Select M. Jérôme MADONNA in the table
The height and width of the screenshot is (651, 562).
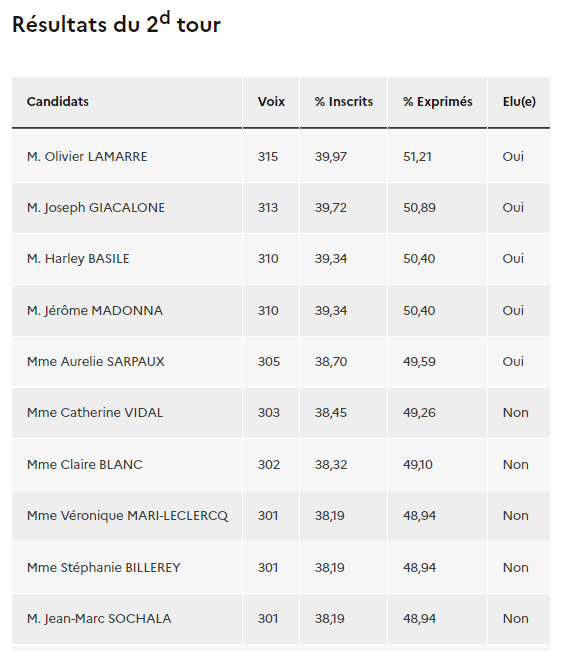click(x=95, y=311)
